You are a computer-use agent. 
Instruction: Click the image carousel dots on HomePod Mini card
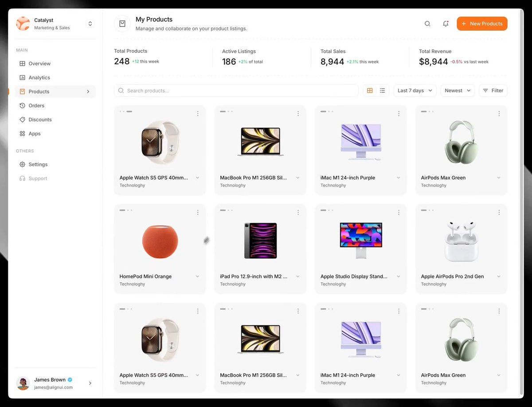point(126,210)
